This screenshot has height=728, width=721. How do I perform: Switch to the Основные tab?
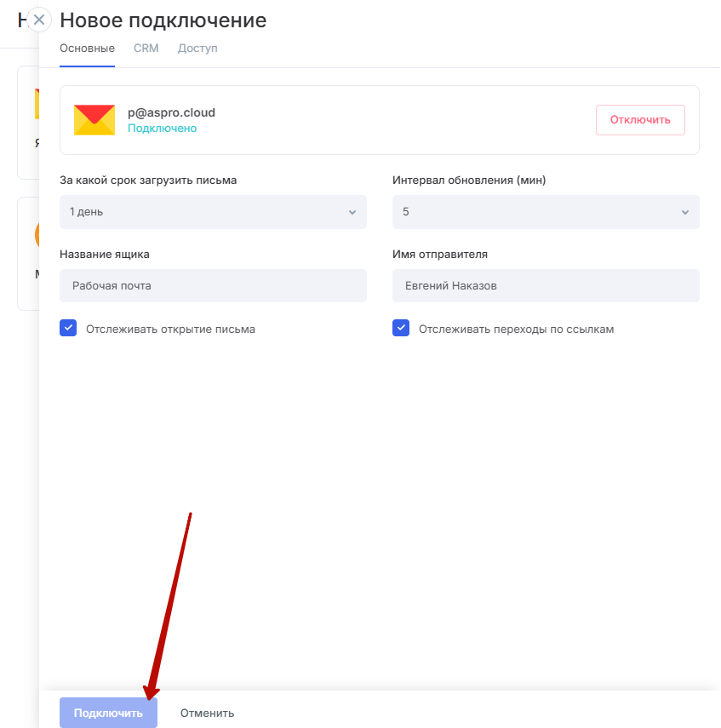point(87,49)
